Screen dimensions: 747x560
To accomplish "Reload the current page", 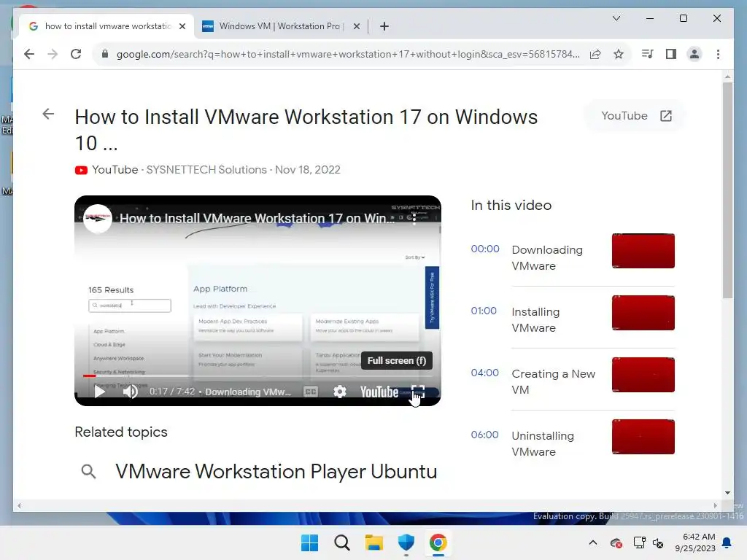I will 76,54.
